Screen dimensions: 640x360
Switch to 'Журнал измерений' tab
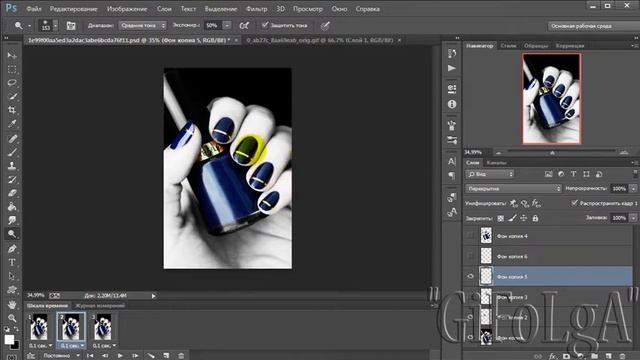100,306
